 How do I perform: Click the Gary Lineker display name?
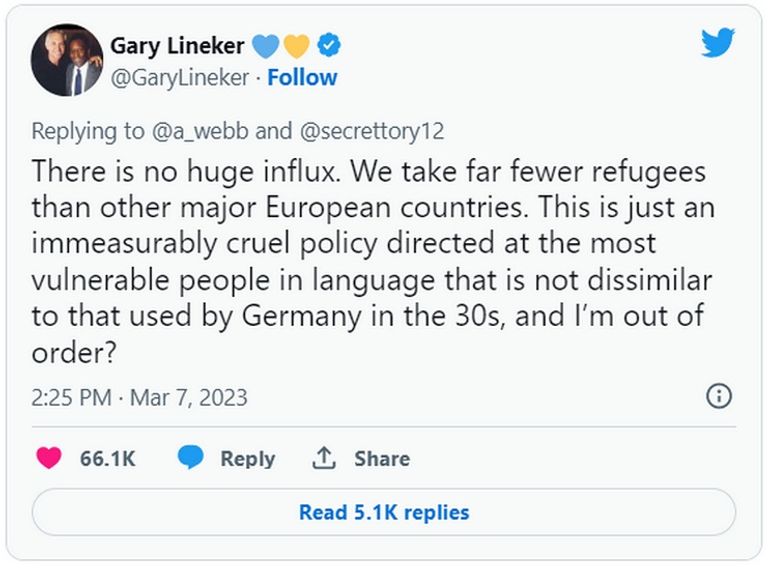pyautogui.click(x=175, y=45)
